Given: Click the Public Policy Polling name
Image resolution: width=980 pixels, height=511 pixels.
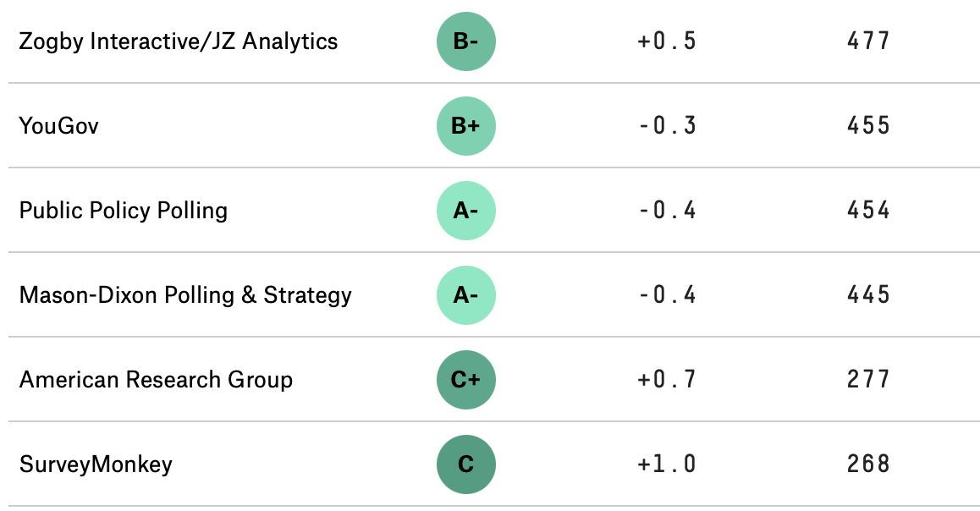Looking at the screenshot, I should [x=123, y=212].
